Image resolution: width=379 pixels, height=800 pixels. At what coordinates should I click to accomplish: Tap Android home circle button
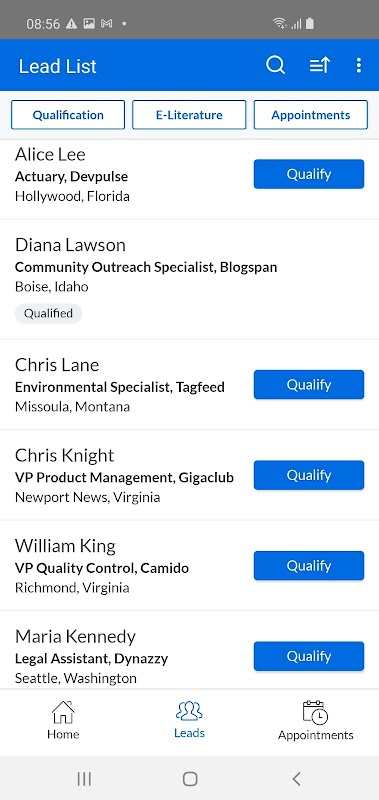[x=190, y=779]
